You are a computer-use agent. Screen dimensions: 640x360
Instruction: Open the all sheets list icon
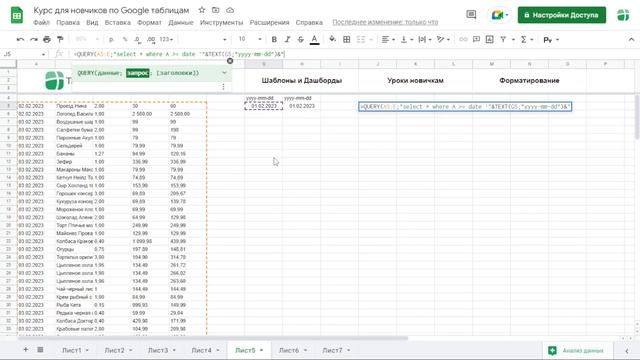40,350
